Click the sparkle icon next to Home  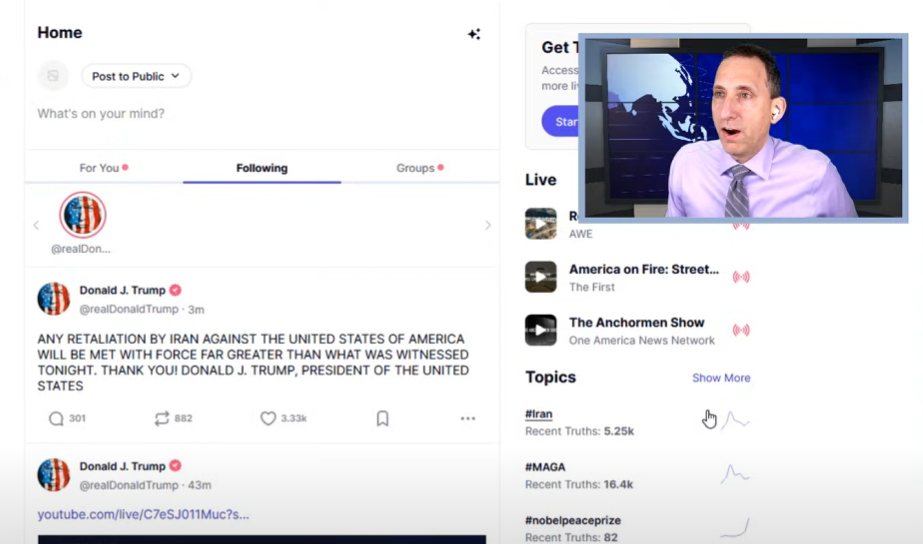click(474, 34)
